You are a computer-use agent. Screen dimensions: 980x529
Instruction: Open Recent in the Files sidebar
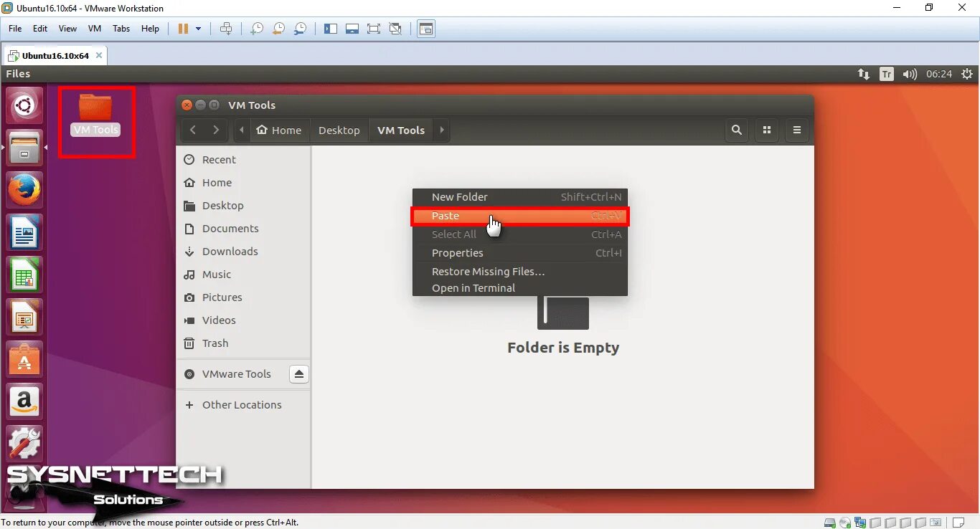click(243, 160)
